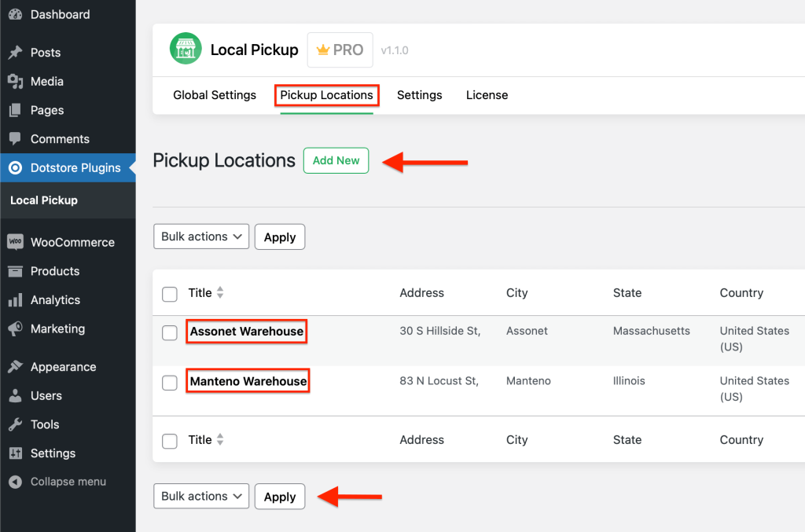
Task: Check the Assonet Warehouse row checkbox
Action: [x=170, y=332]
